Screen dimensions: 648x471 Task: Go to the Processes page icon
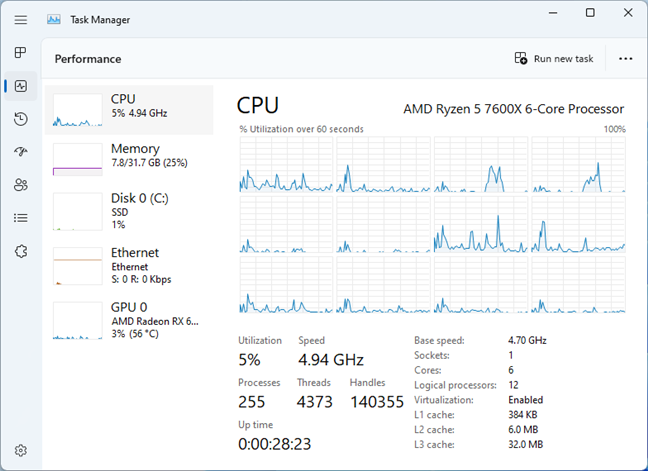pyautogui.click(x=20, y=53)
